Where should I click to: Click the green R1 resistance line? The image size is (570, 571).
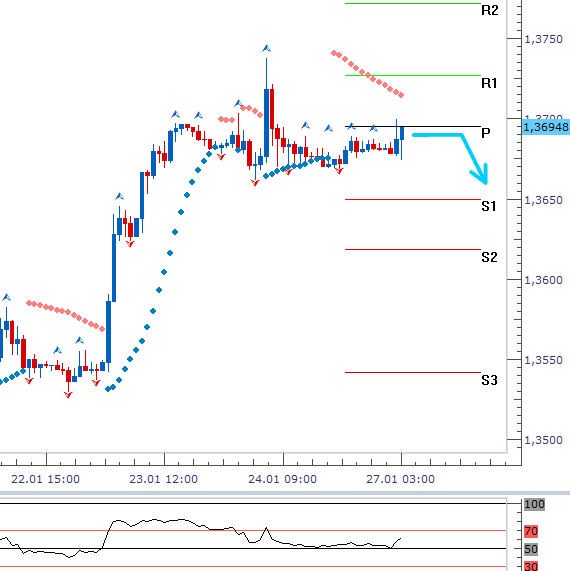(413, 75)
